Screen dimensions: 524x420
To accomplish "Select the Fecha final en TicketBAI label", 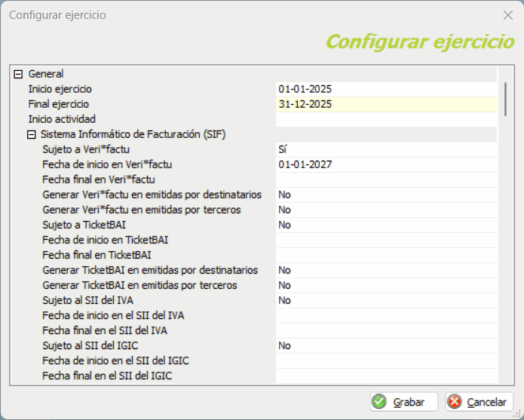I will [97, 256].
